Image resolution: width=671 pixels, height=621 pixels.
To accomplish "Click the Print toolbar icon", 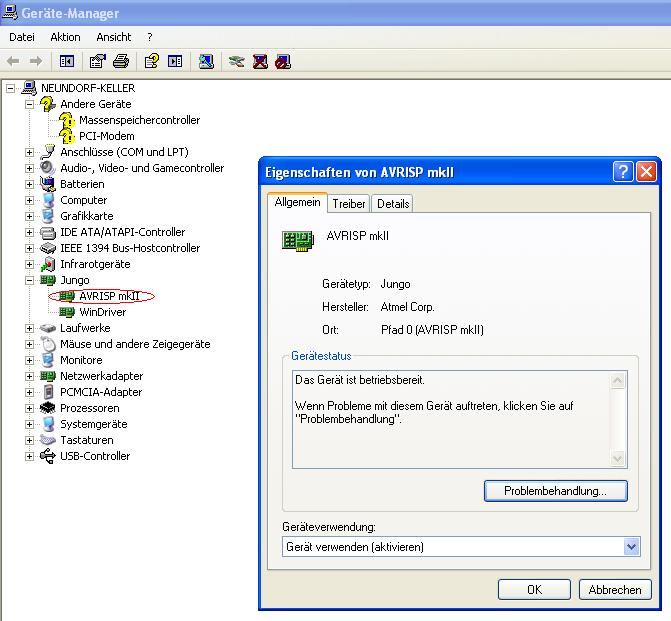I will [121, 62].
